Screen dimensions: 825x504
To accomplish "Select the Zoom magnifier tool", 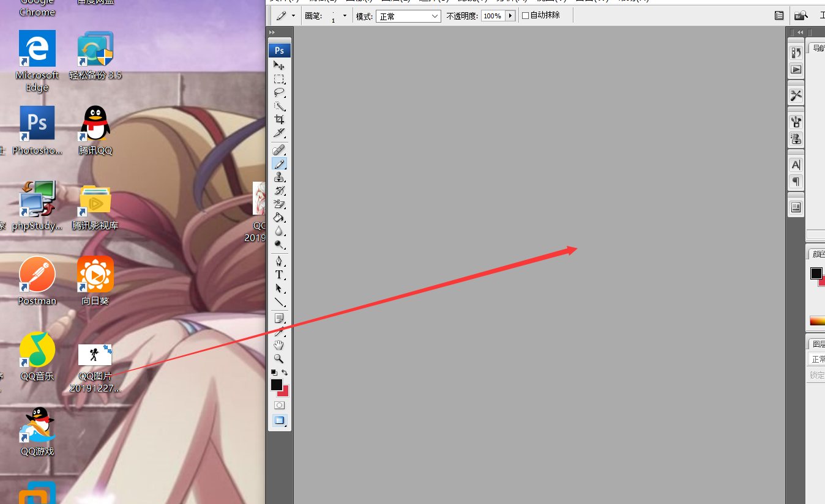I will (x=279, y=358).
